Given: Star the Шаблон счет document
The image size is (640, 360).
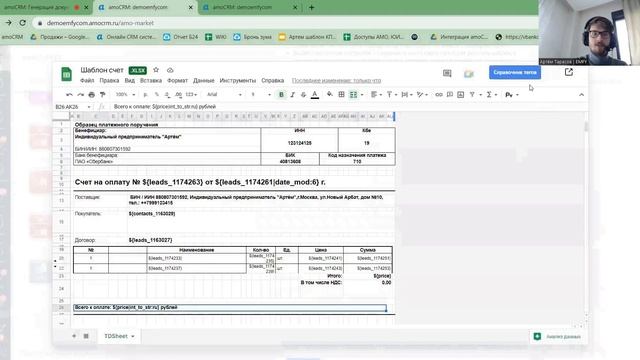Looking at the screenshot, I should click(x=156, y=70).
